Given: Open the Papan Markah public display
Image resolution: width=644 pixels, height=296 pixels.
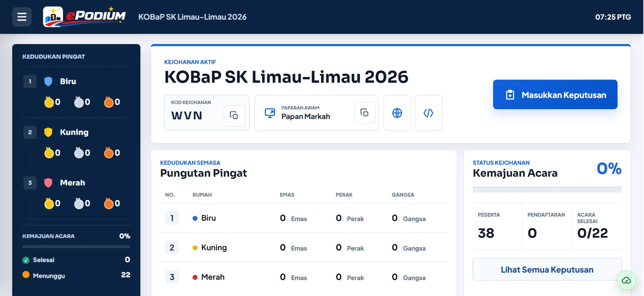Looking at the screenshot, I should (x=316, y=113).
